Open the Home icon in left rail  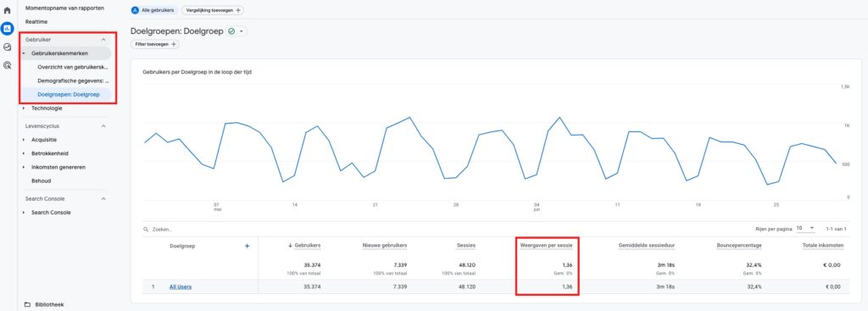7,10
